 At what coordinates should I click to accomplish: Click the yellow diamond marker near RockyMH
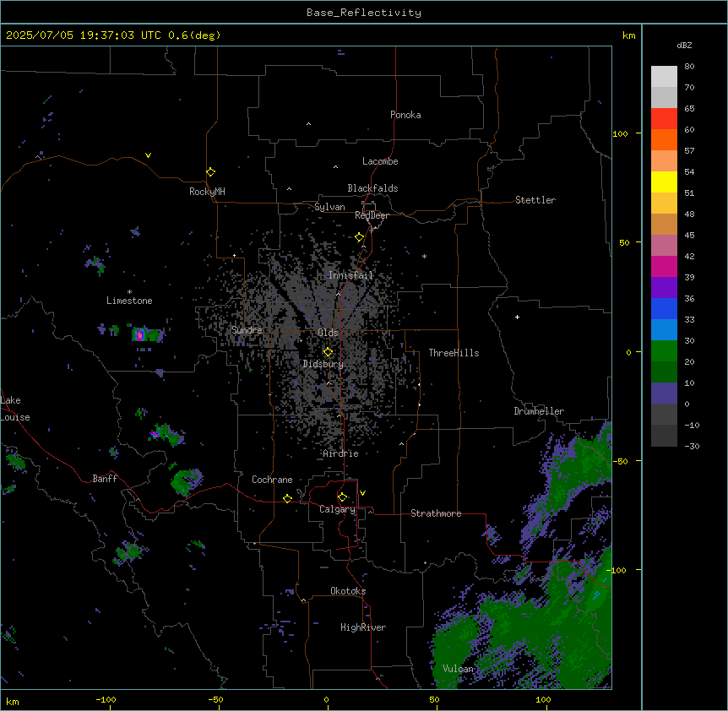point(210,172)
